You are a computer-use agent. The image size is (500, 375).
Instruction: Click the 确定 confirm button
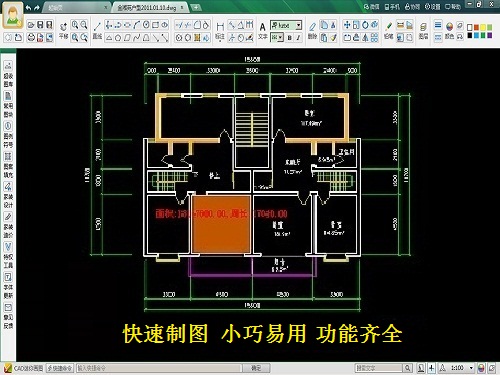(256, 368)
